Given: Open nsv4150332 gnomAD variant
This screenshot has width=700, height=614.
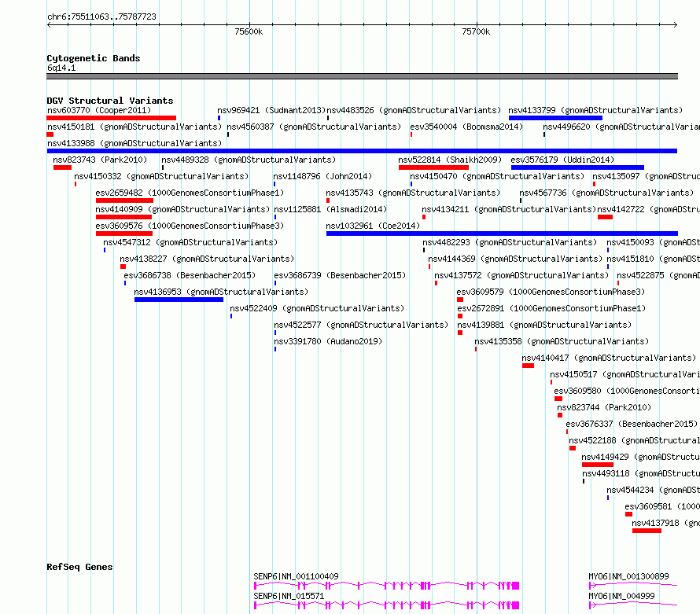Looking at the screenshot, I should pos(161,176).
